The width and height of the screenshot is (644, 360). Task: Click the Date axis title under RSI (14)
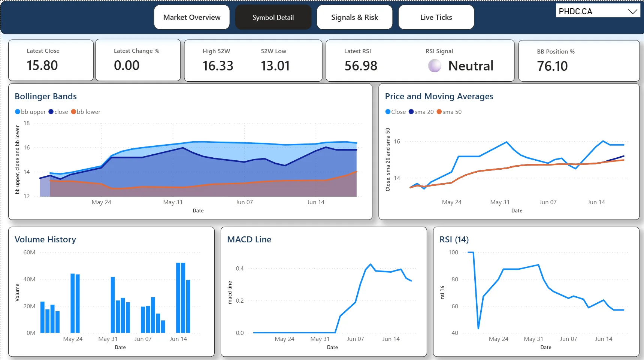[x=546, y=347]
